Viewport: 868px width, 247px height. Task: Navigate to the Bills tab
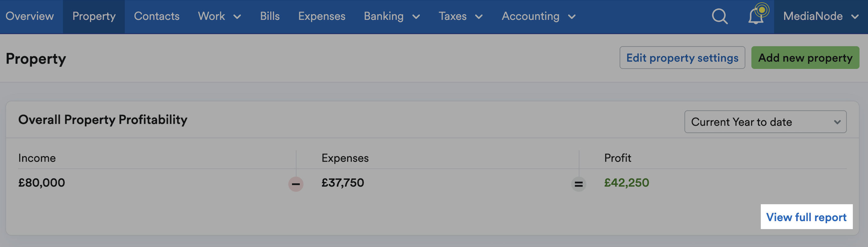270,16
